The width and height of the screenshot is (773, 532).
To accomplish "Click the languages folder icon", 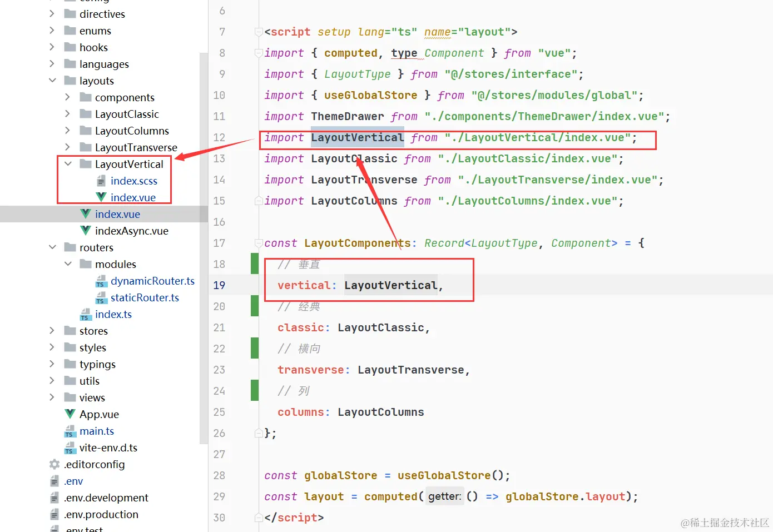I will tap(70, 63).
